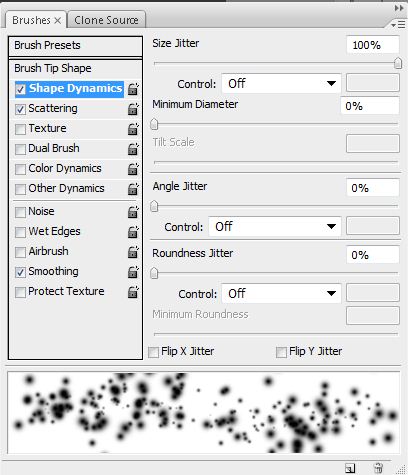Enable the Texture checkbox
The width and height of the screenshot is (408, 475).
tap(20, 129)
